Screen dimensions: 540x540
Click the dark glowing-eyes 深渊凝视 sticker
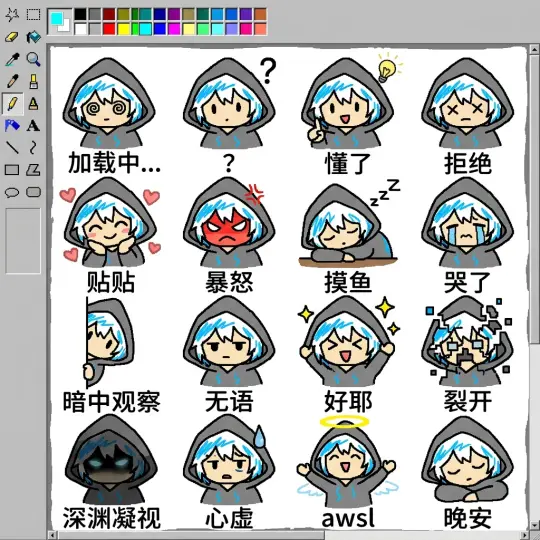click(111, 460)
